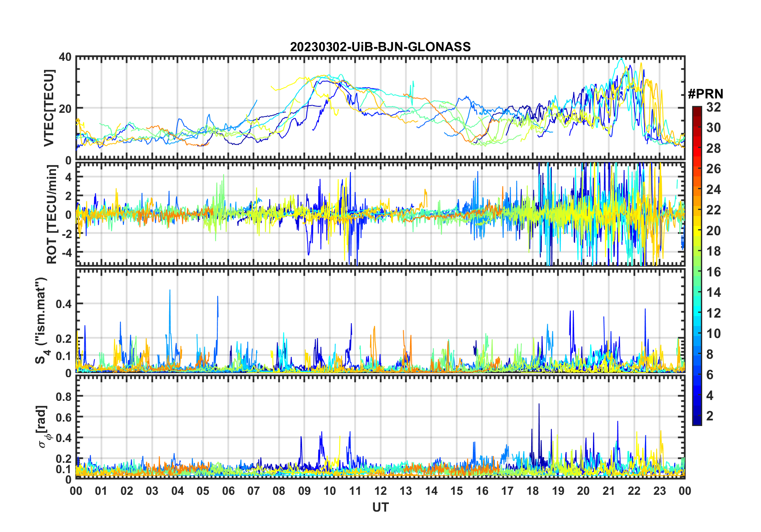
Task: Click hour tick label 21 on x-axis
Action: (609, 491)
